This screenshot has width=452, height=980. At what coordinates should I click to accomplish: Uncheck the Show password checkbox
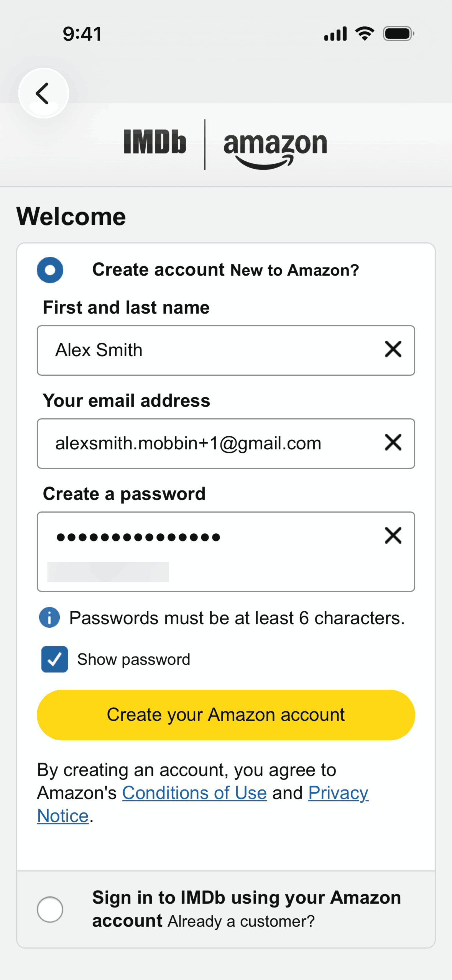[x=55, y=659]
